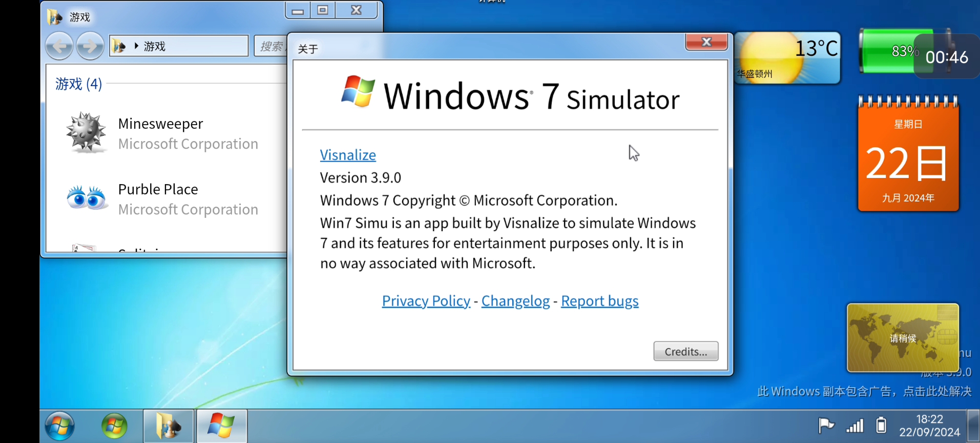The width and height of the screenshot is (980, 443).
Task: Open the Visnalize link
Action: [348, 155]
